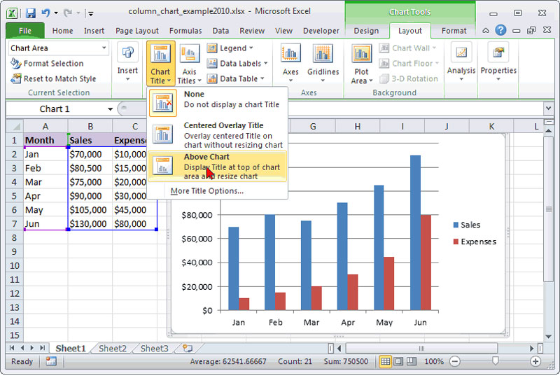The width and height of the screenshot is (560, 392).
Task: Click the Legend icon
Action: click(212, 48)
